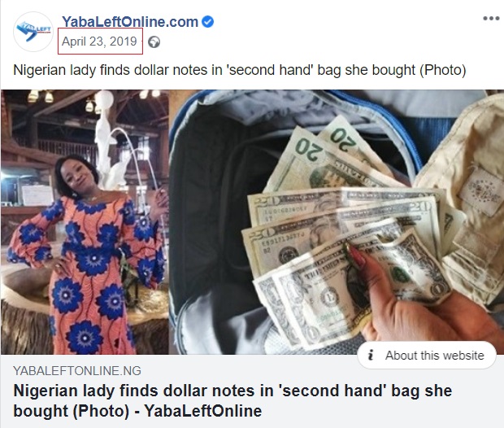The image size is (504, 428).
Task: Click the globe public audience icon
Action: [154, 42]
